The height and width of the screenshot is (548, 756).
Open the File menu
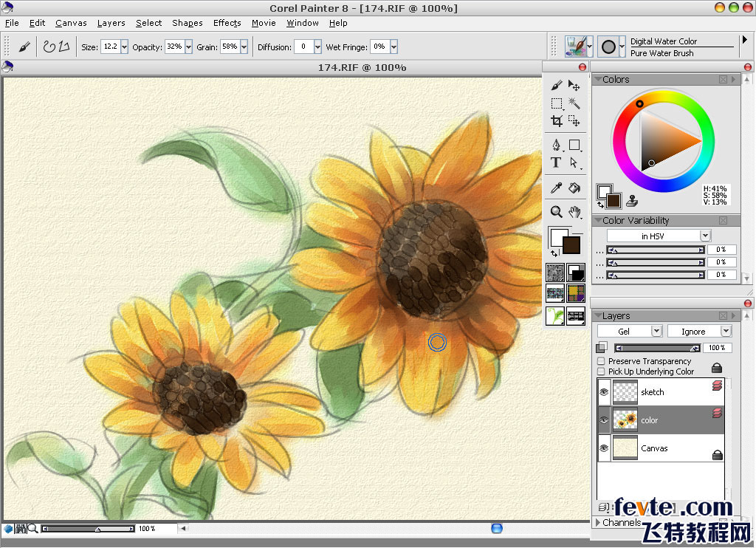coord(12,23)
